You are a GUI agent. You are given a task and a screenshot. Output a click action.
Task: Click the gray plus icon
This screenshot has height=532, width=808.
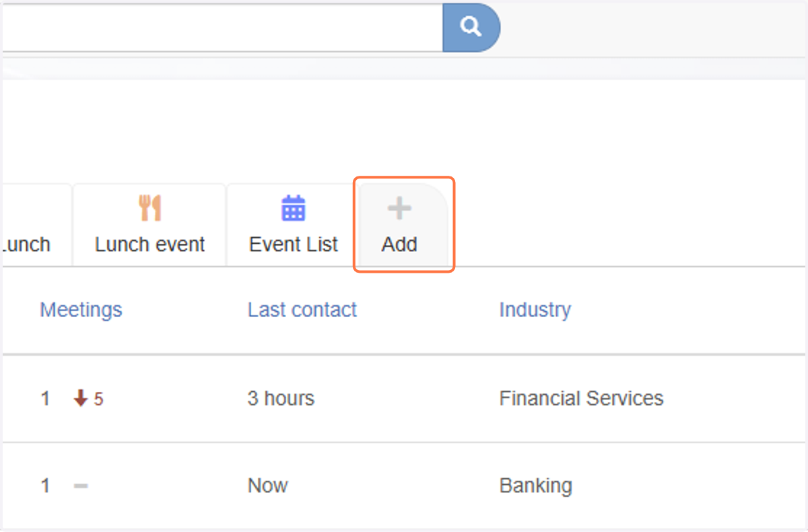click(x=399, y=209)
